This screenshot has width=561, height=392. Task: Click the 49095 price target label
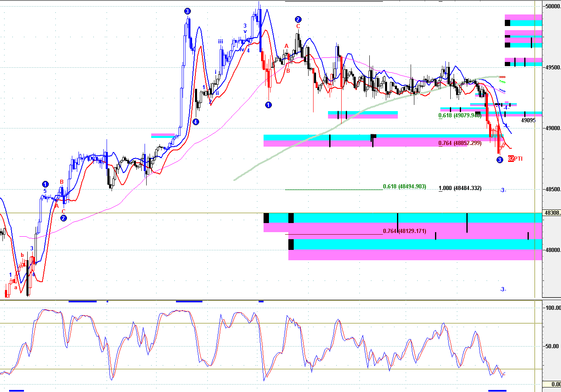pos(528,121)
